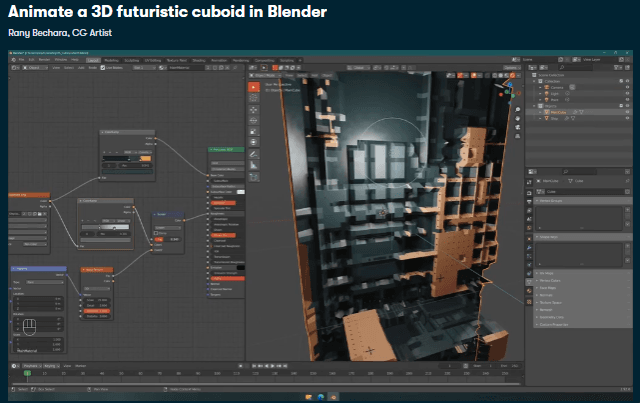Select the Scale tool in viewport toolbar
This screenshot has height=403, width=640.
[253, 131]
